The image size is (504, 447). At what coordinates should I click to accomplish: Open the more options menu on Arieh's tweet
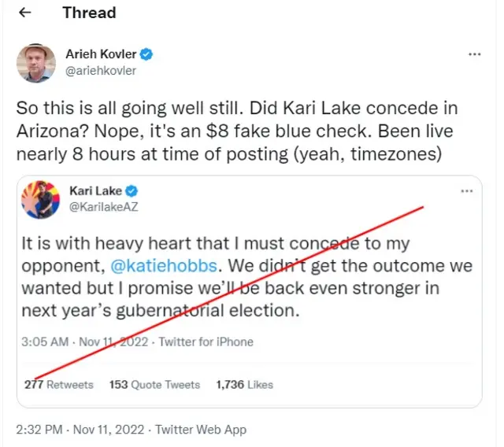(474, 54)
